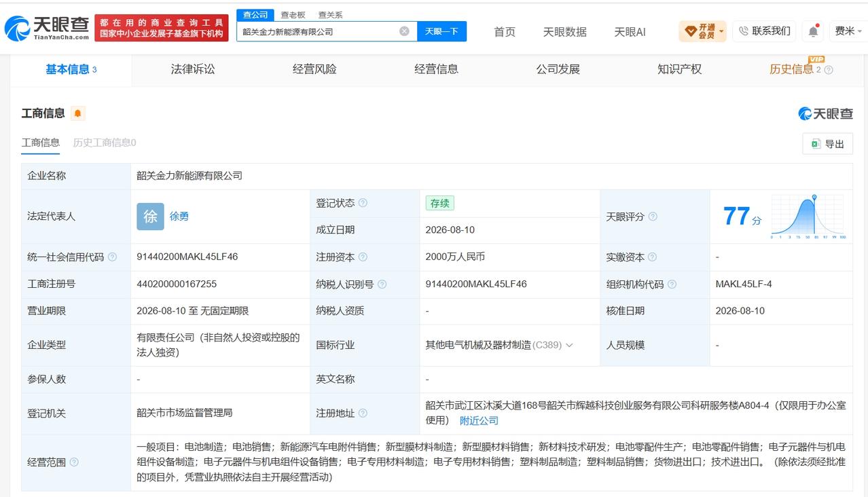Click the red promotional banner in header
Screen dimensions: 868x497
162,28
